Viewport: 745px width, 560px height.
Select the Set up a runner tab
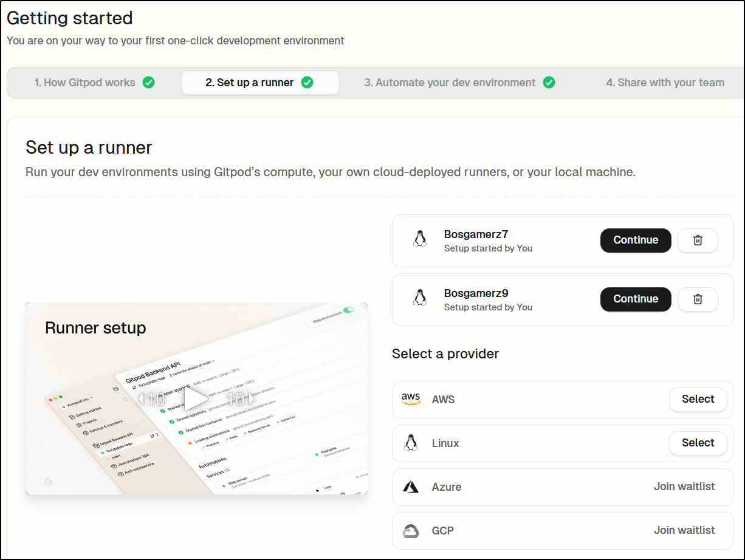[259, 83]
